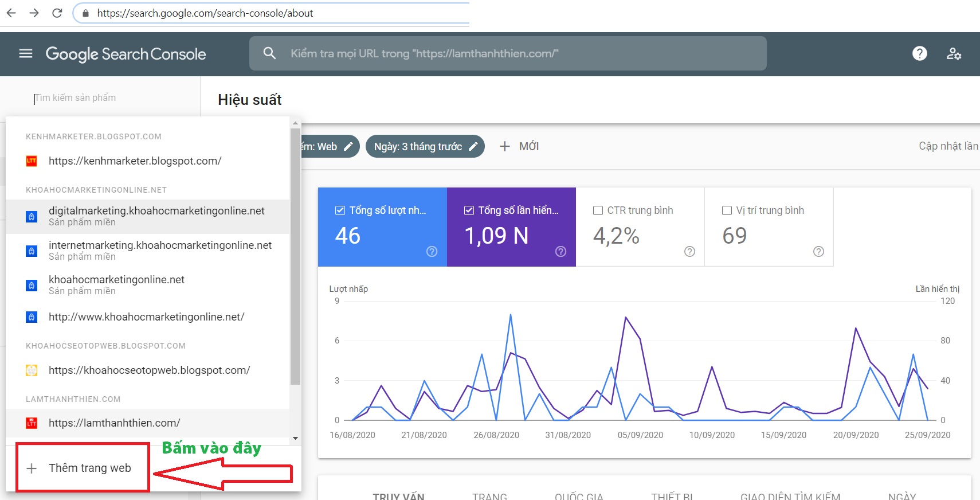Screen dimensions: 980x500
Task: Toggle Tổng số lần hiển thị checkbox
Action: coord(469,210)
